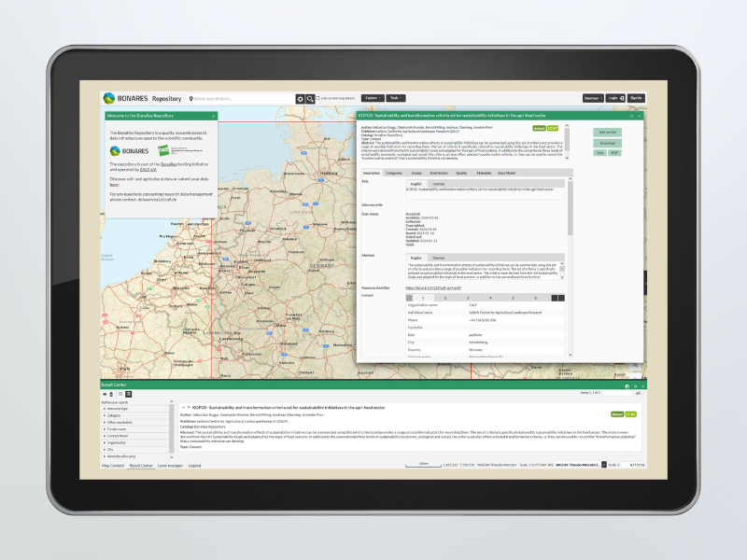Expand the 'Contact Name' filter
The image size is (747, 560).
pos(135,436)
